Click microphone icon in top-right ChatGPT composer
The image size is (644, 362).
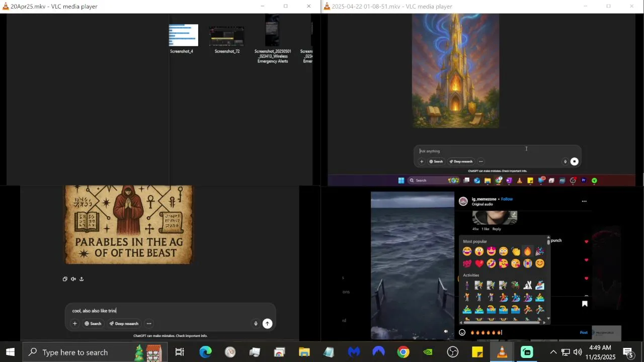[565, 161]
